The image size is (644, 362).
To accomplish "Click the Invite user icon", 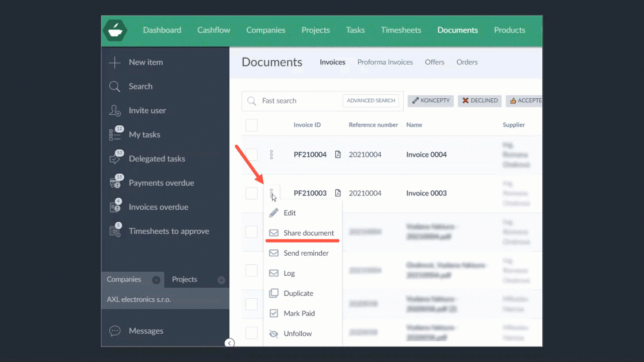I will click(114, 110).
